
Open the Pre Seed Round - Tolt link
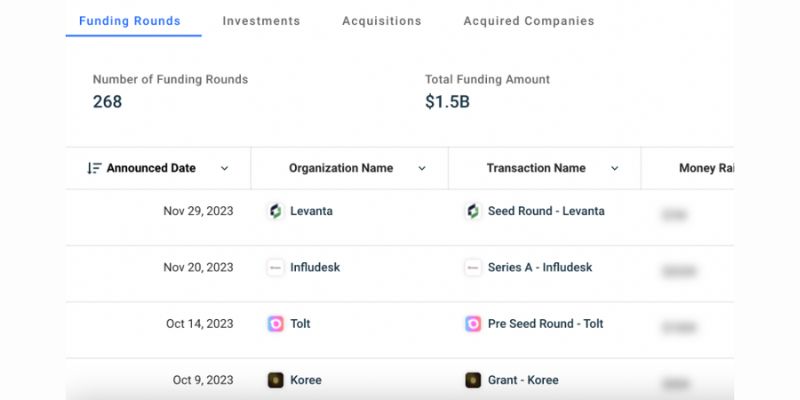[x=545, y=323]
